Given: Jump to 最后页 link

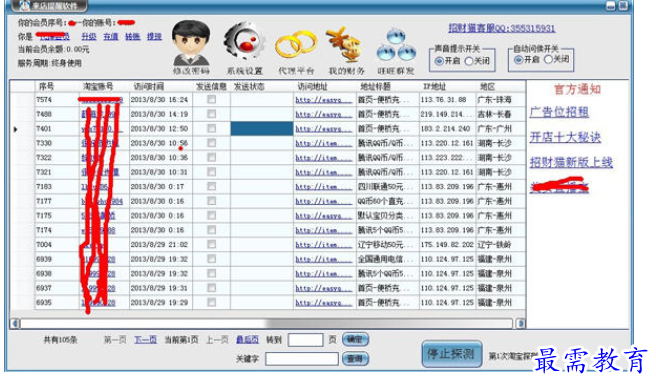Looking at the screenshot, I should coord(247,340).
